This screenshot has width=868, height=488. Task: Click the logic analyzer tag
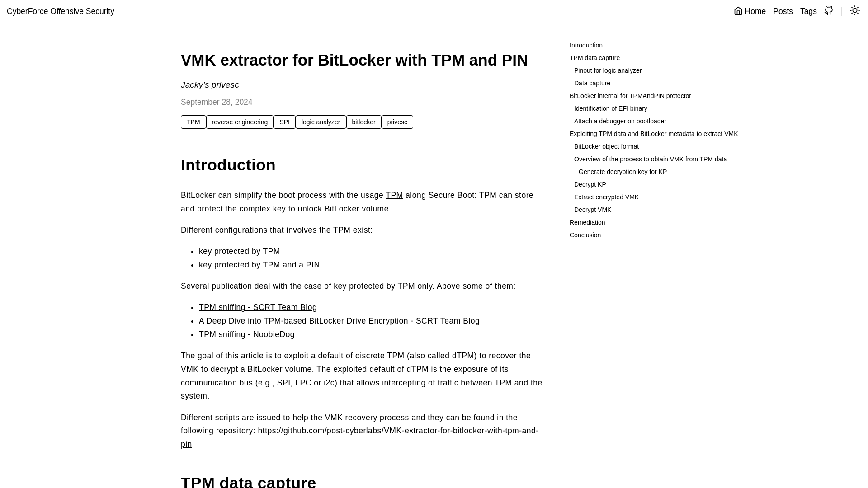point(320,122)
